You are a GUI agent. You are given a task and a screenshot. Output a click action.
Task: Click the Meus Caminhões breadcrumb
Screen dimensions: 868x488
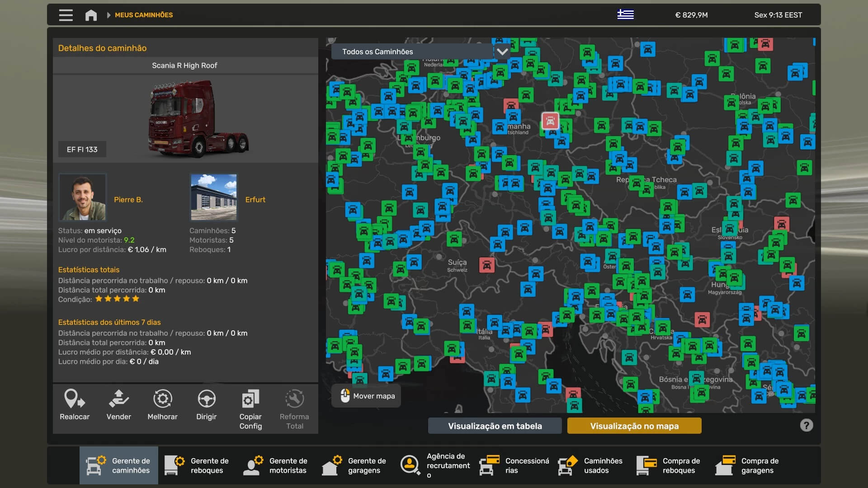tap(143, 15)
